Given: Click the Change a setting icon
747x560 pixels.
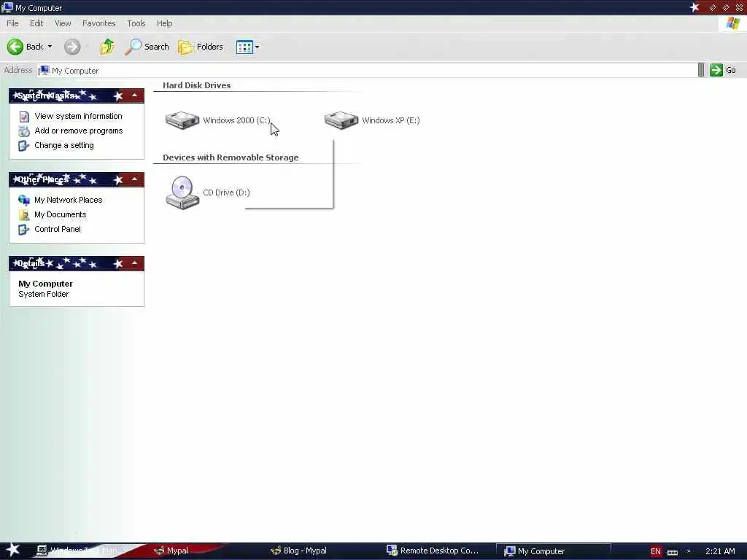Looking at the screenshot, I should (x=24, y=146).
